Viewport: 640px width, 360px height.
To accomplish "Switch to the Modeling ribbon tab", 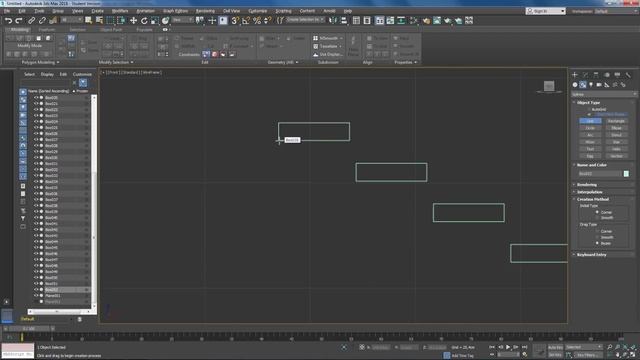I will tap(20, 29).
